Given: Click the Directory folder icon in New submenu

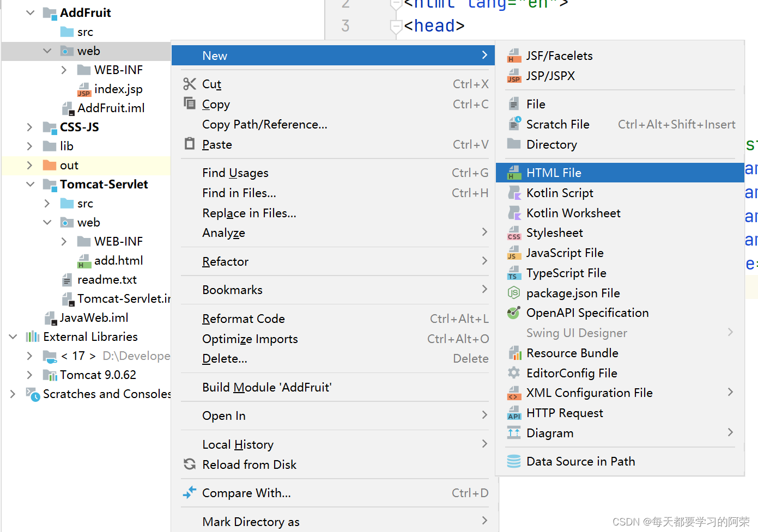Looking at the screenshot, I should 514,144.
